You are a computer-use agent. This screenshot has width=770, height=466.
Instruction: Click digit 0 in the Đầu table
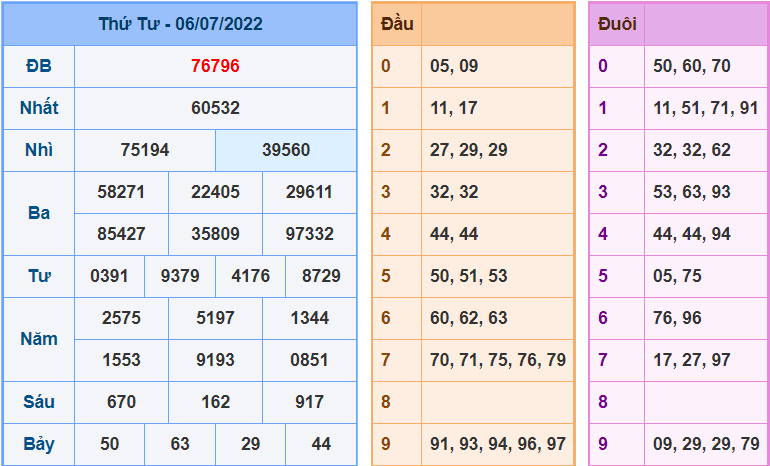(x=385, y=66)
